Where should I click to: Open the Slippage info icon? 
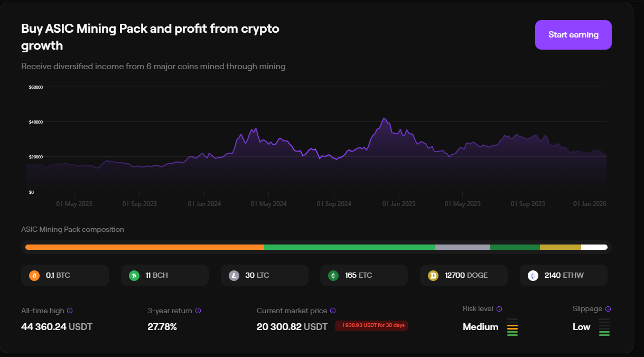point(608,309)
